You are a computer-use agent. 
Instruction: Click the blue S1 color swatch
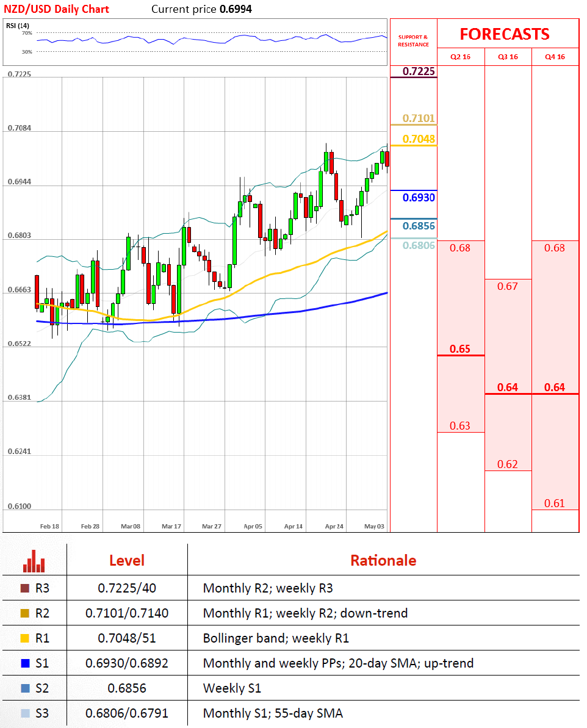pos(25,663)
